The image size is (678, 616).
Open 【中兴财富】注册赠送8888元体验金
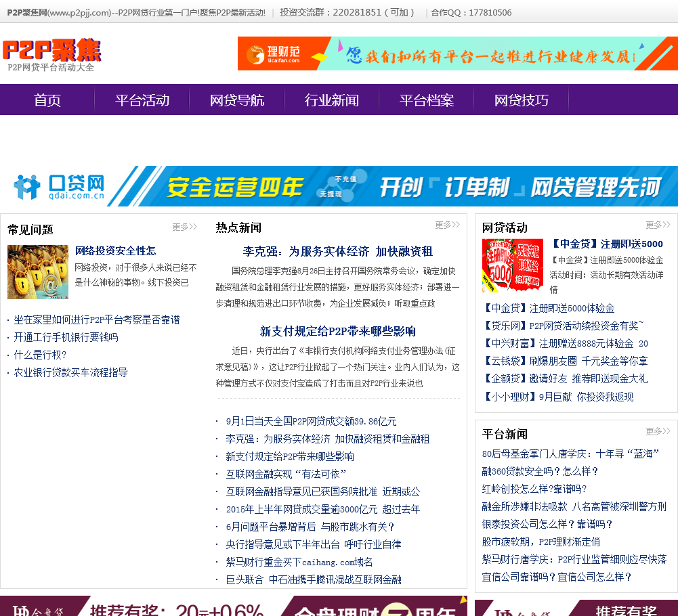pos(565,344)
